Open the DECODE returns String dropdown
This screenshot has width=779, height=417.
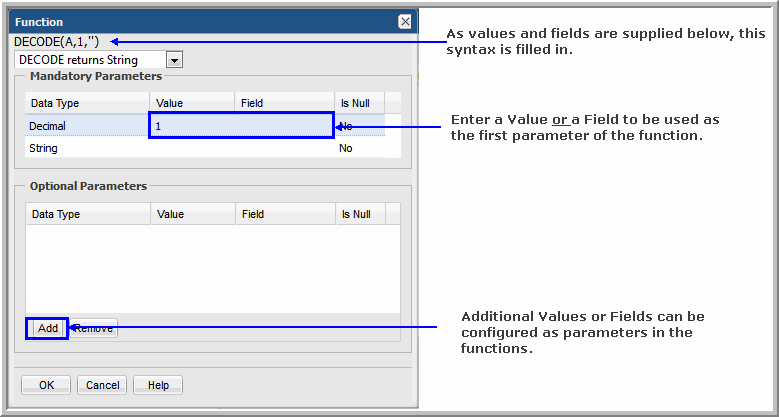point(91,60)
